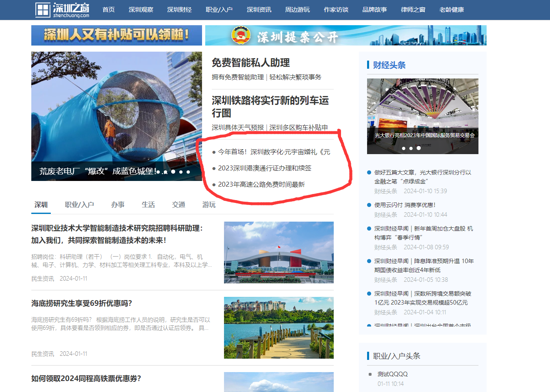550x392 pixels.
Task: Open 深圳多区购车补贴申 link
Action: pyautogui.click(x=299, y=127)
